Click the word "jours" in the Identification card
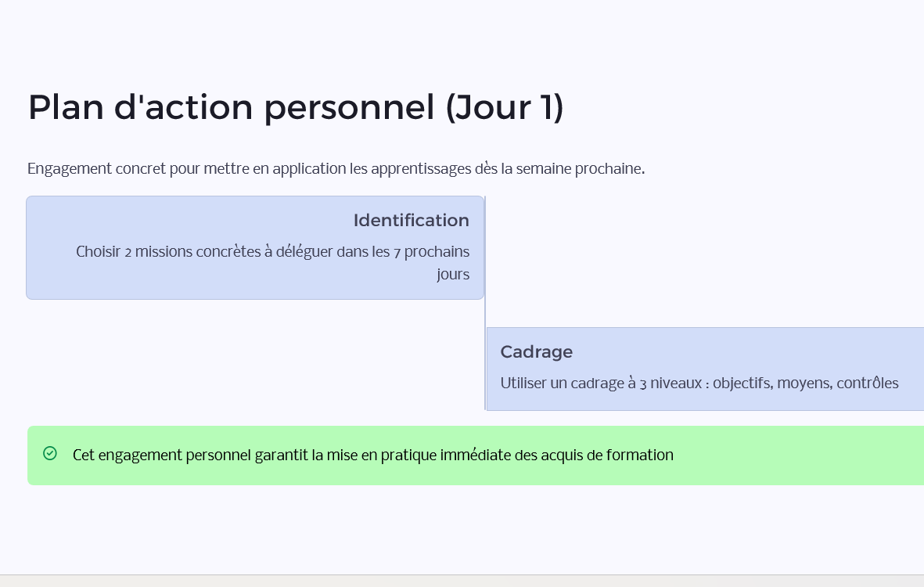Image resolution: width=924 pixels, height=587 pixels. point(453,275)
